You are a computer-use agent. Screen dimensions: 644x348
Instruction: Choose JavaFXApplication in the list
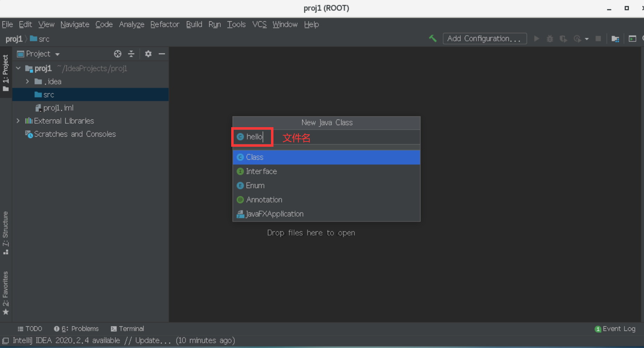(327, 214)
